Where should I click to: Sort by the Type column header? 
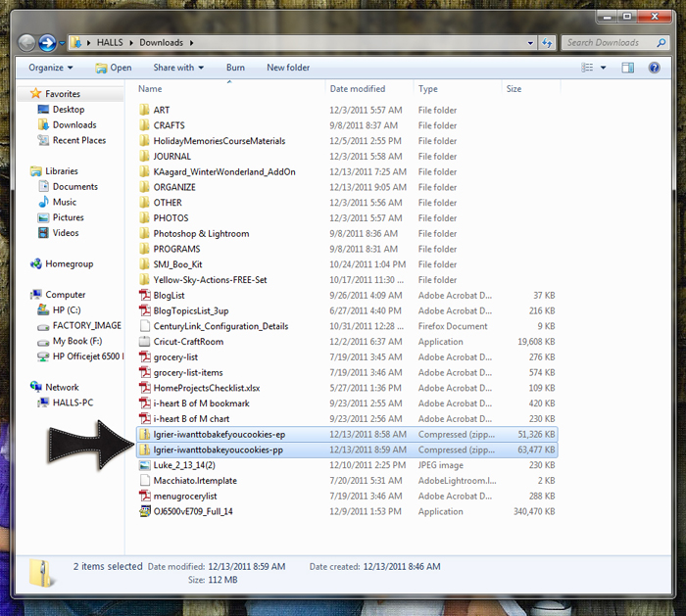[428, 89]
